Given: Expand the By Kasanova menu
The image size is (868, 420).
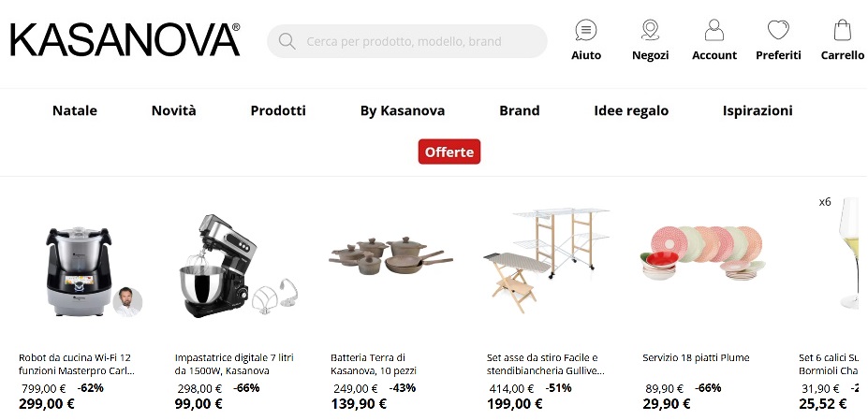Looking at the screenshot, I should point(403,110).
